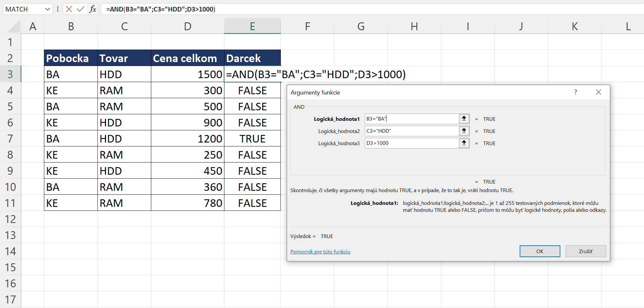
Task: Click the 'Pobocka' header cell
Action: pyautogui.click(x=71, y=58)
